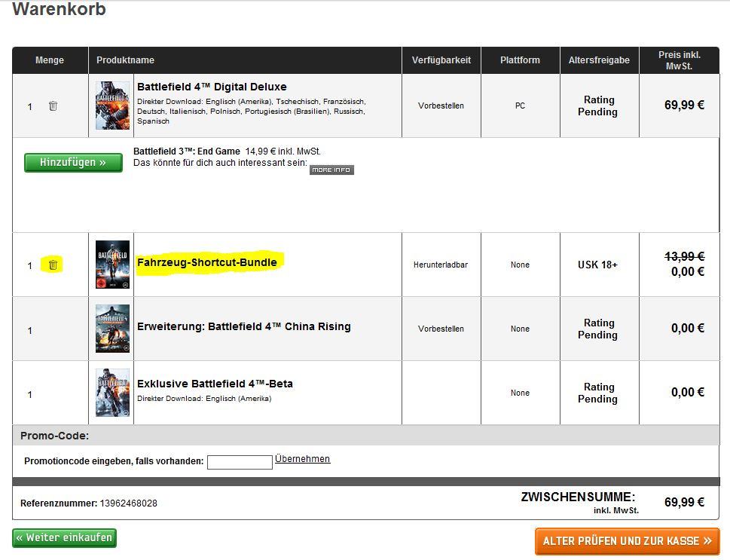Click the Plattform column header
Image resolution: width=730 pixels, height=560 pixels.
520,60
